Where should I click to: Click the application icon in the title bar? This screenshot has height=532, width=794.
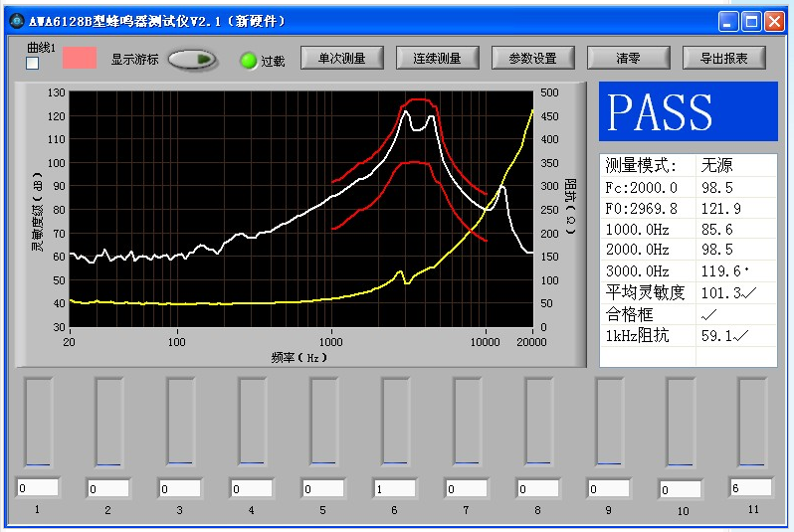coord(13,20)
